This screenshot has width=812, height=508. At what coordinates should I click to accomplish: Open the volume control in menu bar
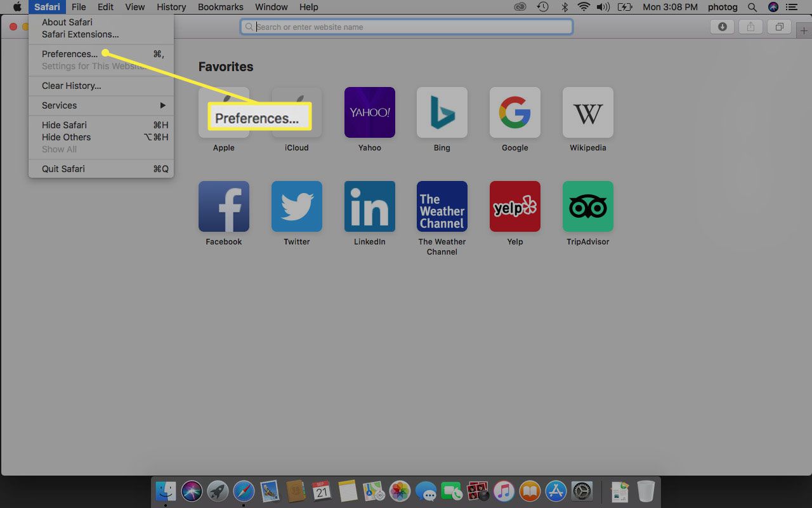click(604, 7)
